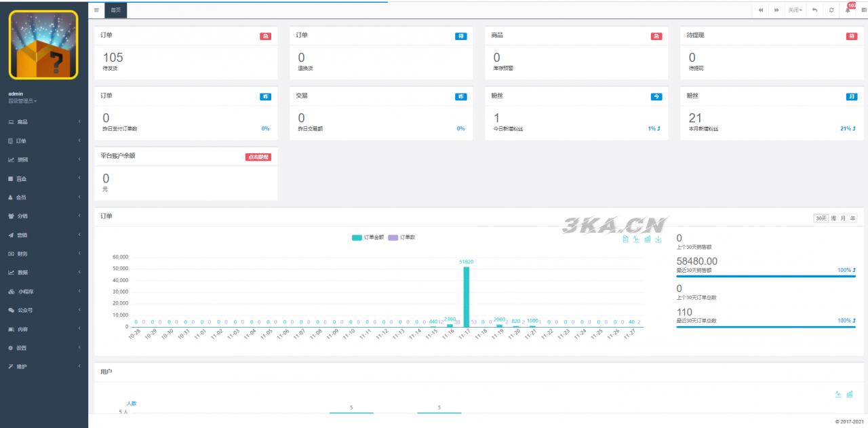The image size is (868, 428).
Task: Download the order chart as image
Action: 658,239
